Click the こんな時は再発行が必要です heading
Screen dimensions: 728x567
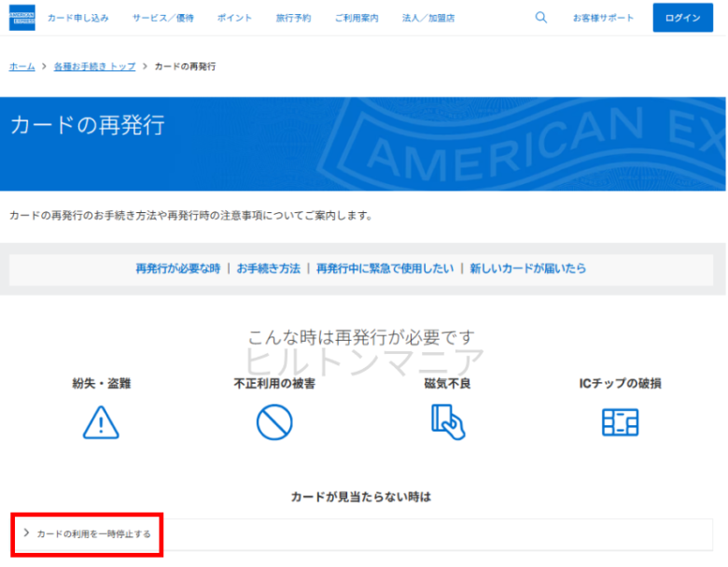coord(361,337)
